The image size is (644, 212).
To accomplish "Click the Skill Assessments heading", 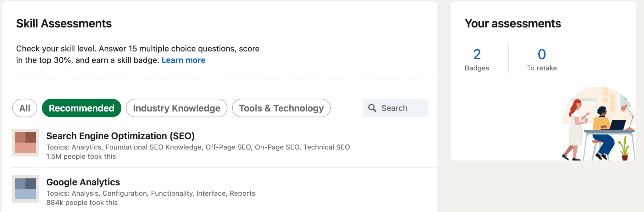I will [x=64, y=24].
